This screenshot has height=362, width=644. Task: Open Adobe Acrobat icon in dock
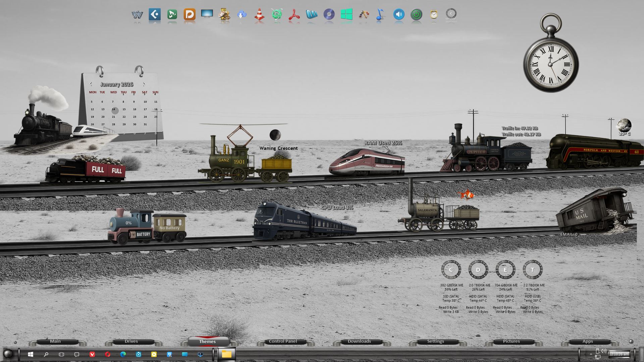[294, 15]
